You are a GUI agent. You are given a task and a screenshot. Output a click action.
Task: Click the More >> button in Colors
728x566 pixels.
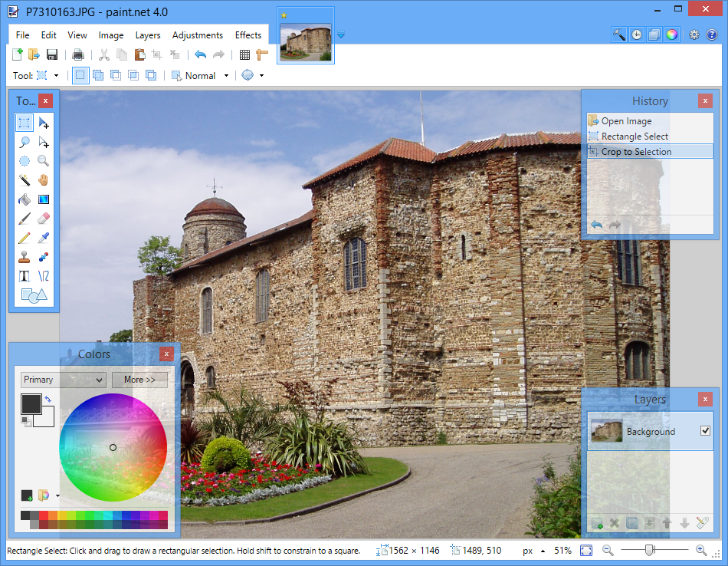(139, 380)
